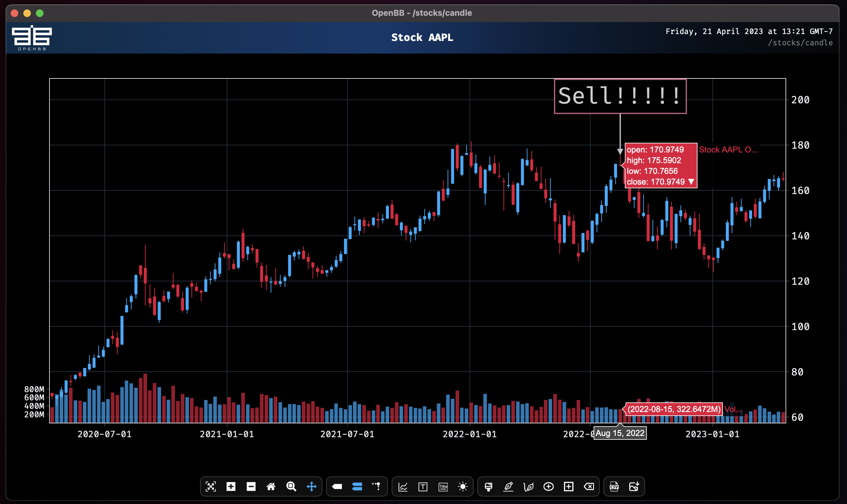
Task: Click the OpenBB logo
Action: pos(32,38)
